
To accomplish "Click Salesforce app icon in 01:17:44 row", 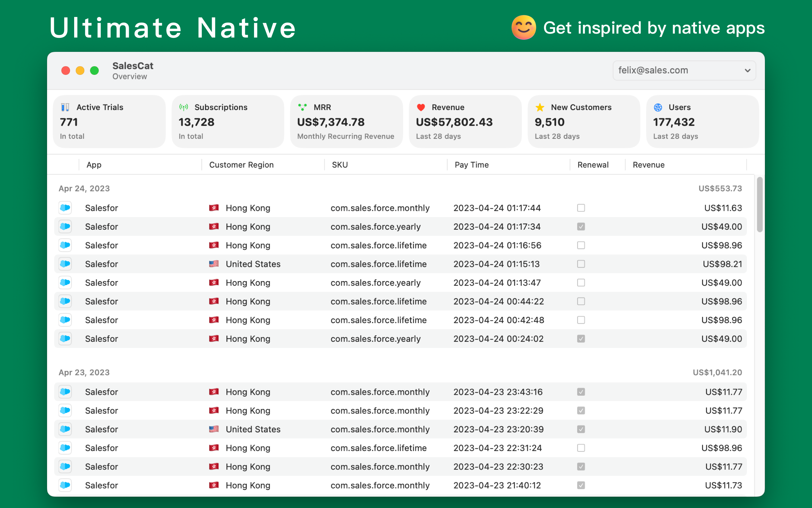I will point(65,208).
